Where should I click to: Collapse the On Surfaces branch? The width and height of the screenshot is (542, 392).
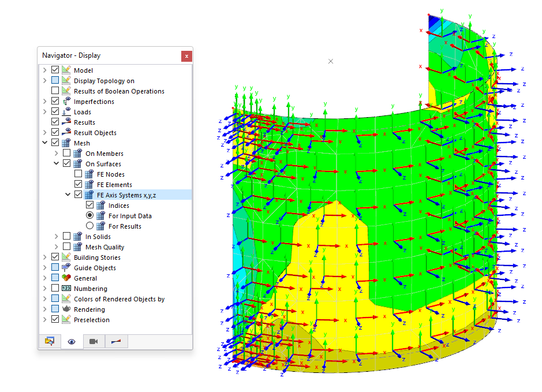56,163
